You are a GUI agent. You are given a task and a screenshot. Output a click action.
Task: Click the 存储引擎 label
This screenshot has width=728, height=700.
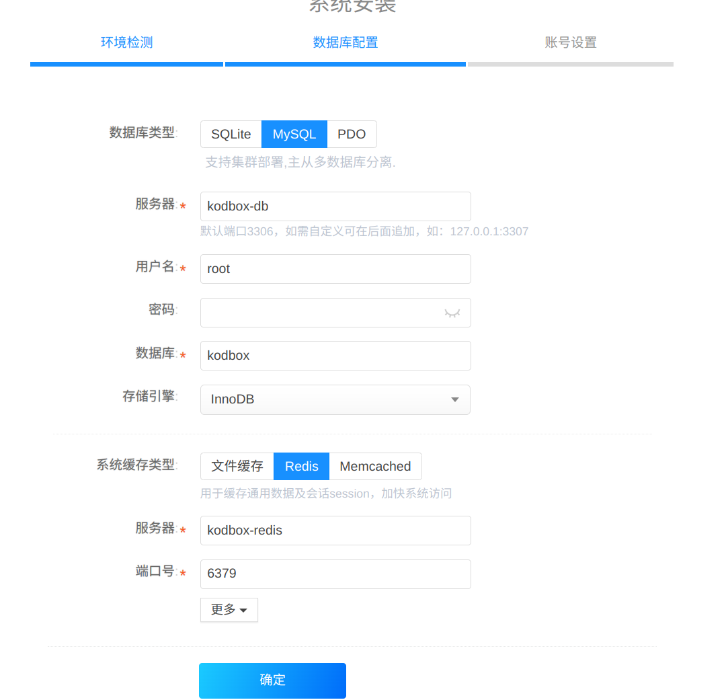(149, 396)
